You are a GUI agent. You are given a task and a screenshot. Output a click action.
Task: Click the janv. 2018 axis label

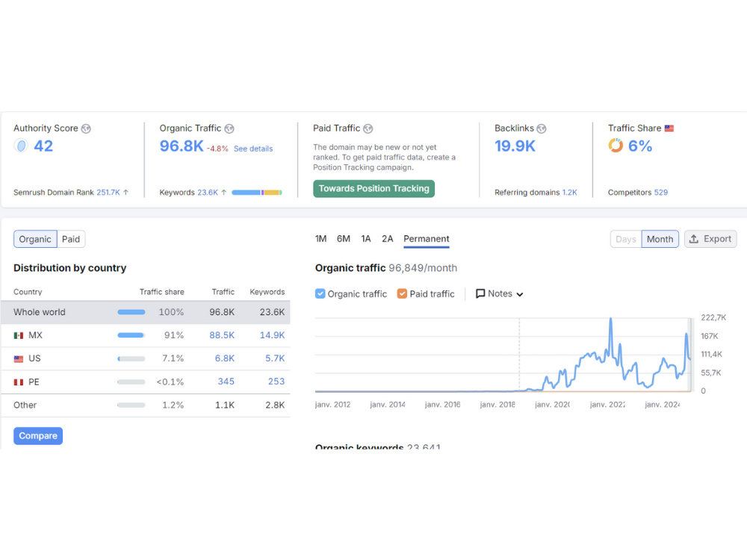[498, 405]
